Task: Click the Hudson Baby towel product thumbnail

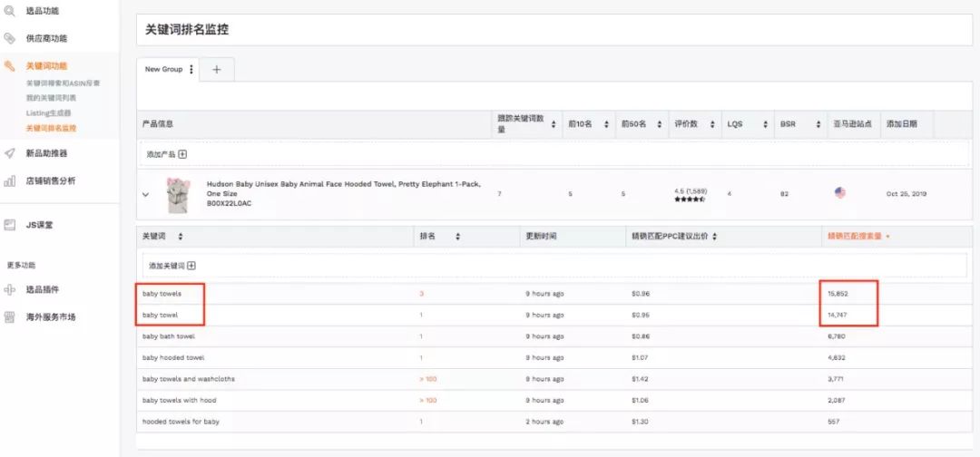Action: [x=180, y=193]
